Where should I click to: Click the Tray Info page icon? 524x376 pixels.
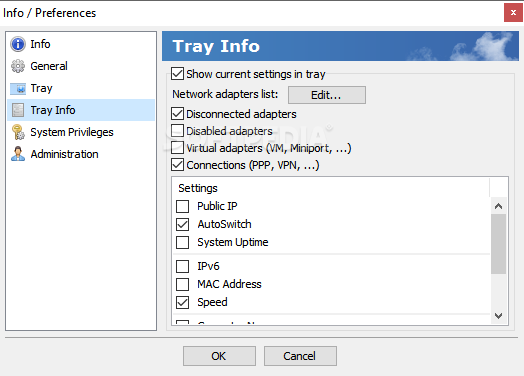tap(18, 110)
